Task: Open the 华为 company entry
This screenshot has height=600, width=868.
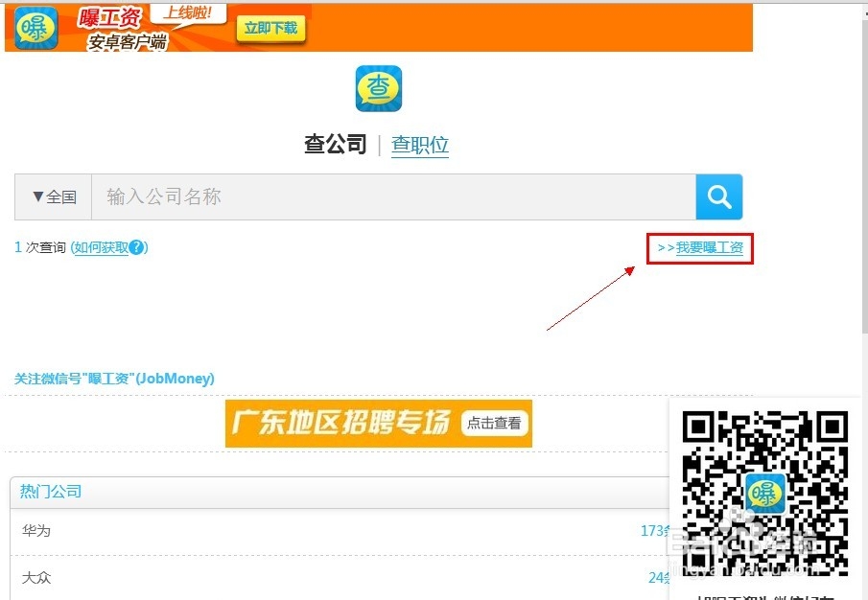Action: pyautogui.click(x=35, y=530)
